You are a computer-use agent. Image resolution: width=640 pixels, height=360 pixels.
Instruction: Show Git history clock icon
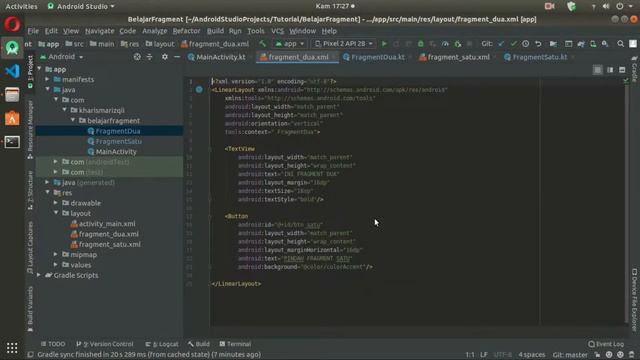[525, 44]
